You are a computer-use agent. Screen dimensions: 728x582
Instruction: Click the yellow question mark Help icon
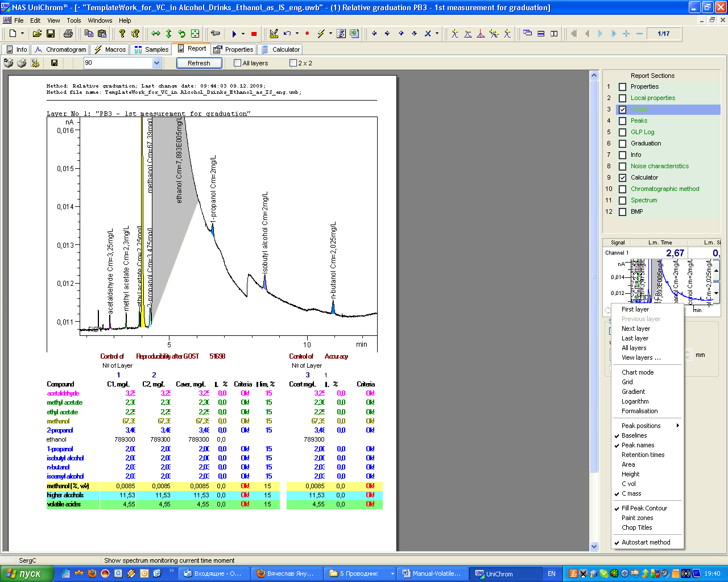[x=122, y=34]
